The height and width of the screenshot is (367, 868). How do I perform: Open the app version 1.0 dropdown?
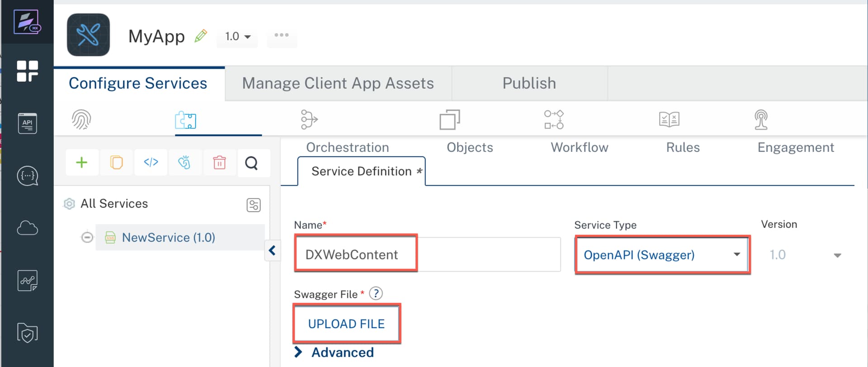click(238, 36)
